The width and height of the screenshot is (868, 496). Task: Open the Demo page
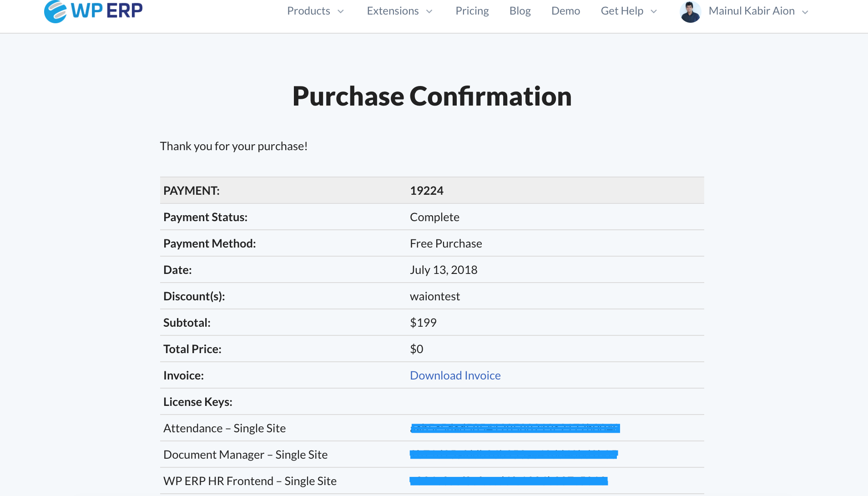coord(565,11)
